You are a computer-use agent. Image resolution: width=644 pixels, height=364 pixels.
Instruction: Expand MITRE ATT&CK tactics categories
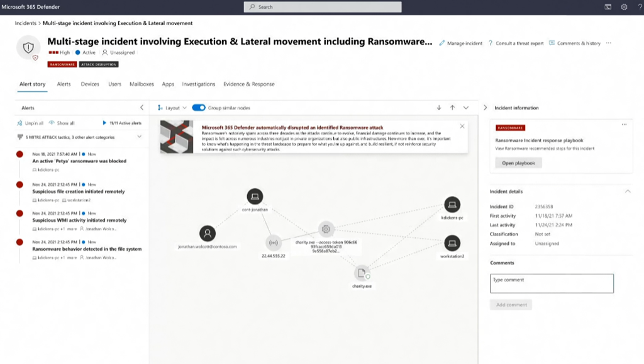[x=139, y=137]
